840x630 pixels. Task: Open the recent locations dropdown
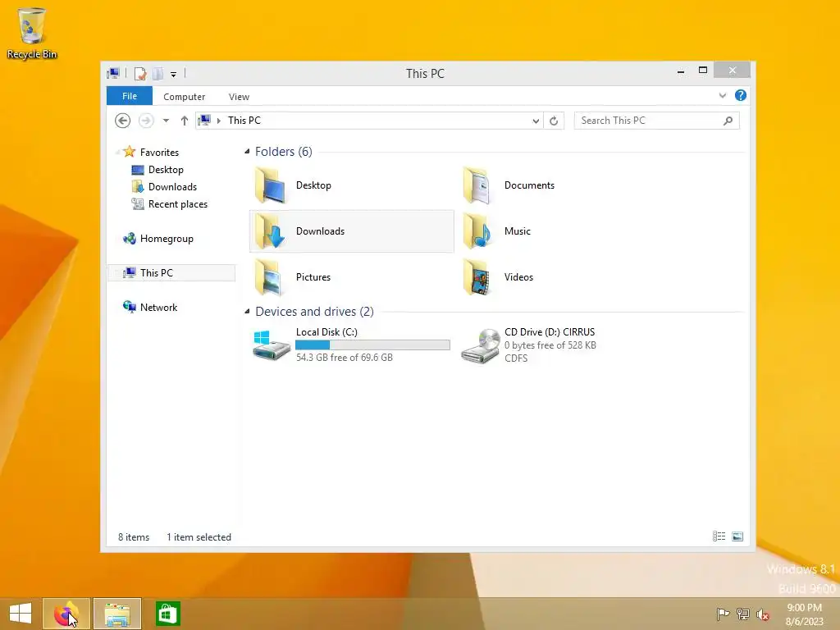[166, 121]
